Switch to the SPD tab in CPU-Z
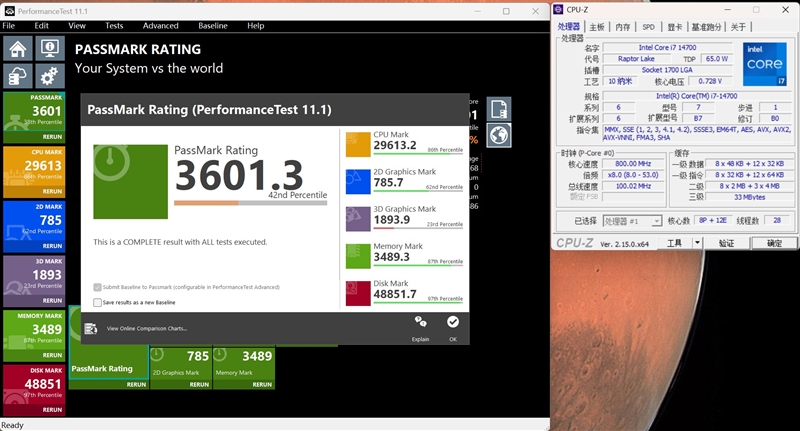Image resolution: width=800 pixels, height=431 pixels. [x=648, y=27]
